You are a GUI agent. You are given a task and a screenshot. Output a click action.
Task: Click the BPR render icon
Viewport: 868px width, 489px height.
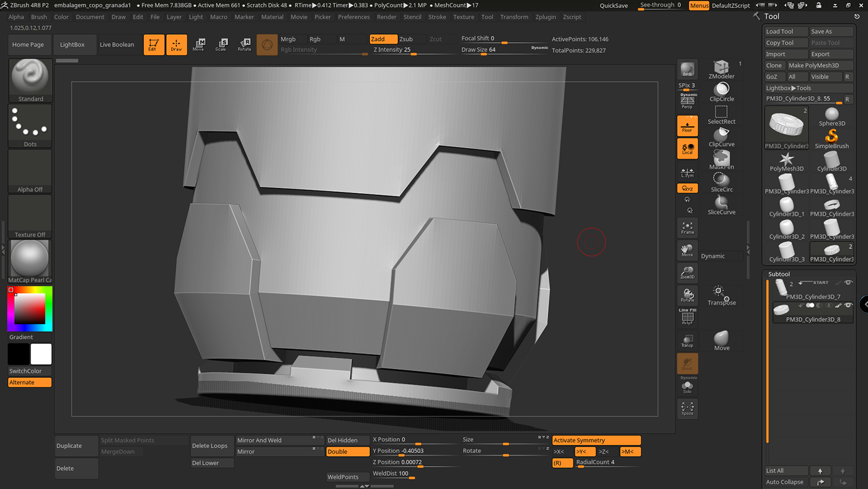[x=687, y=70]
